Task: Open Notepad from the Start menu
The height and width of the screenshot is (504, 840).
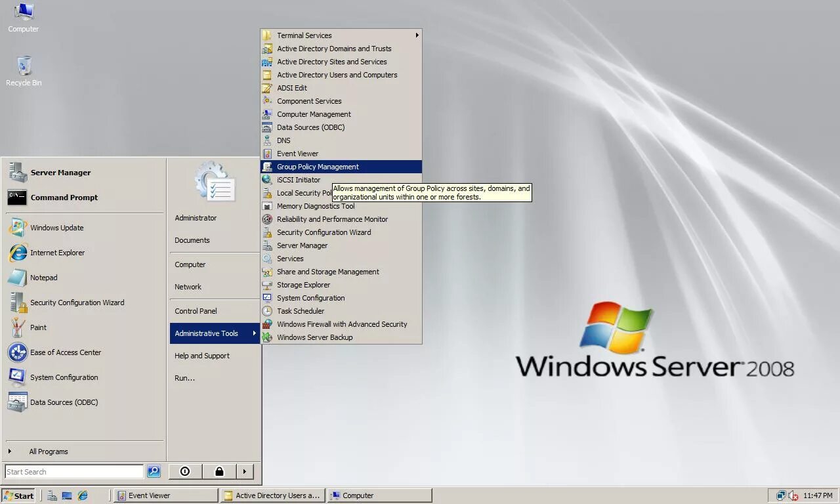Action: coord(43,278)
